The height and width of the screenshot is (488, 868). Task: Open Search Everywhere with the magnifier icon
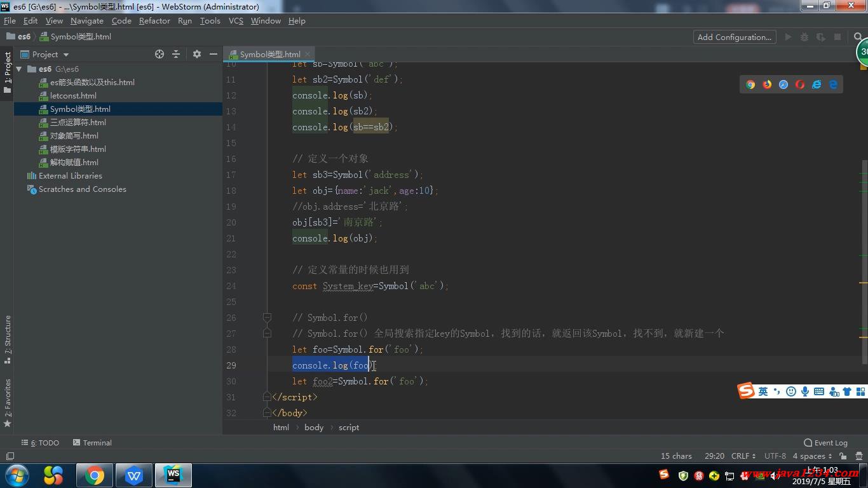point(858,37)
